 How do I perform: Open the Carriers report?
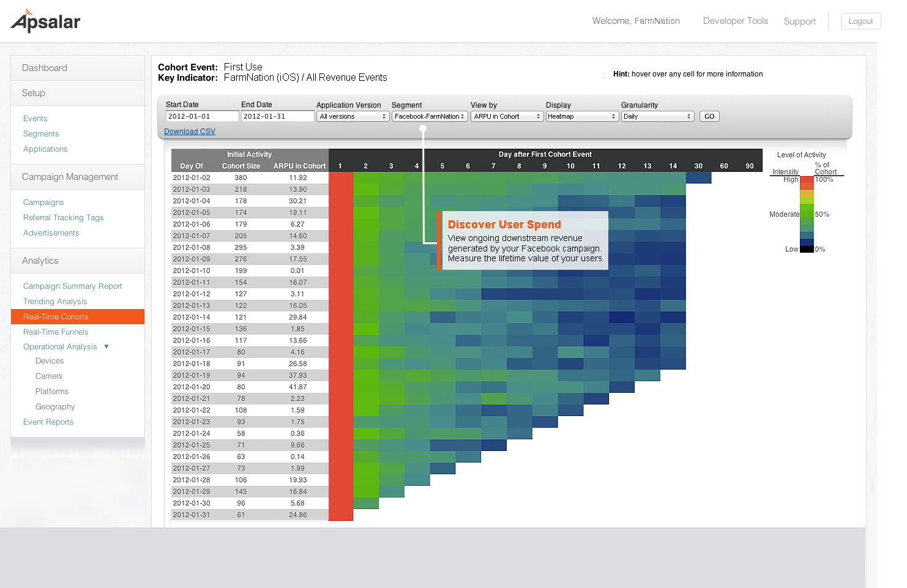click(49, 376)
